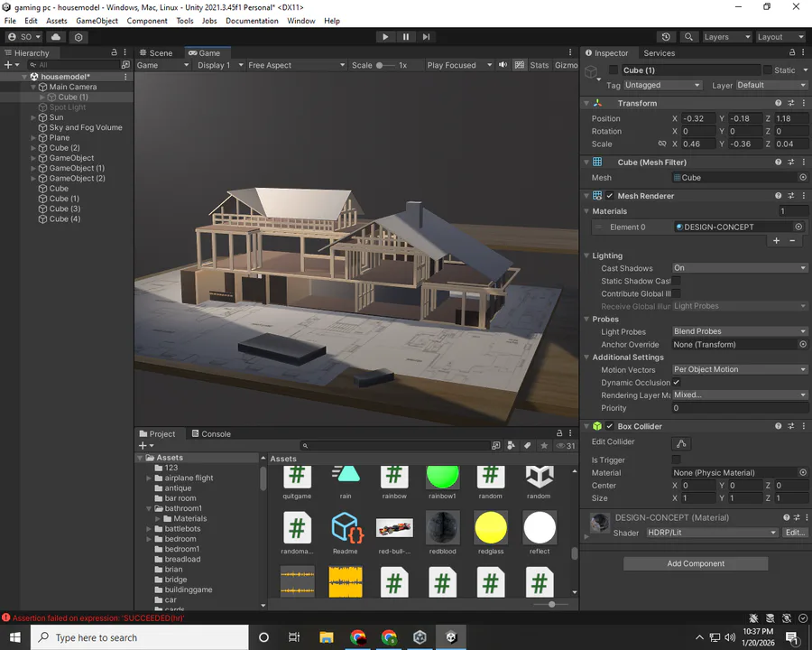The width and height of the screenshot is (812, 650).
Task: Click the SO account button
Action: click(24, 37)
